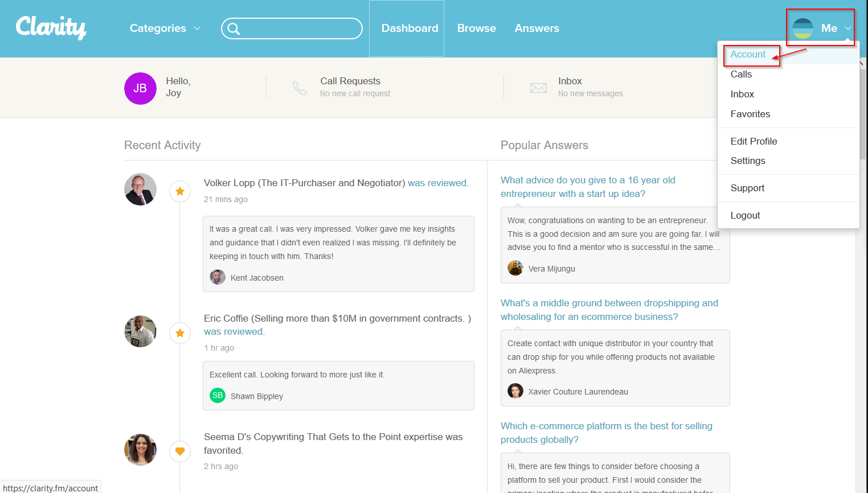Click heart icon beside Seema D's activity
The height and width of the screenshot is (493, 868).
coord(180,451)
